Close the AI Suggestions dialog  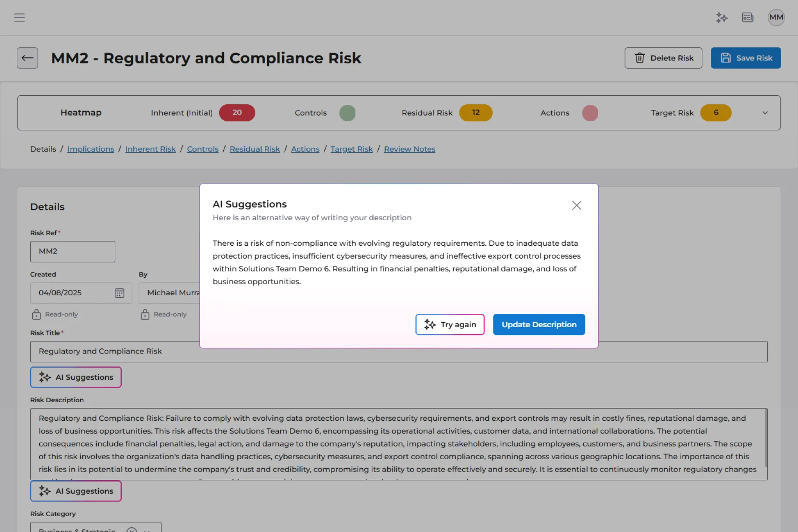(577, 205)
